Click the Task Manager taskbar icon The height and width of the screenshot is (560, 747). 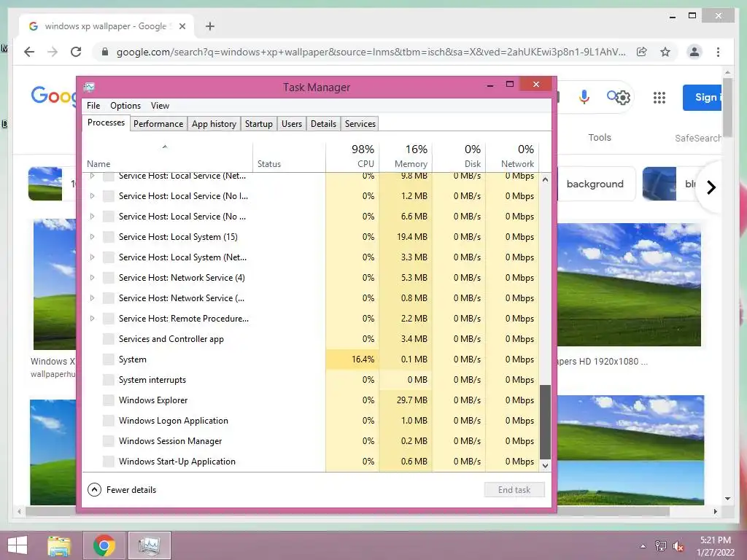pos(149,545)
